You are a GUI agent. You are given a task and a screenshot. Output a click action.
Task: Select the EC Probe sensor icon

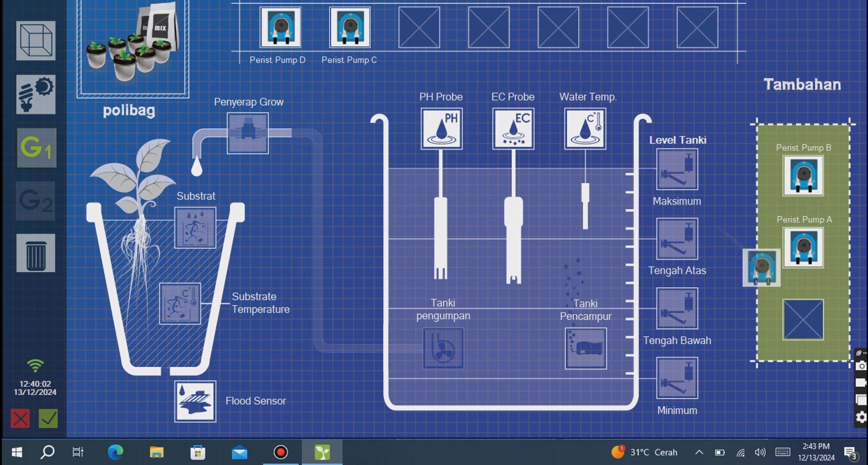(513, 129)
